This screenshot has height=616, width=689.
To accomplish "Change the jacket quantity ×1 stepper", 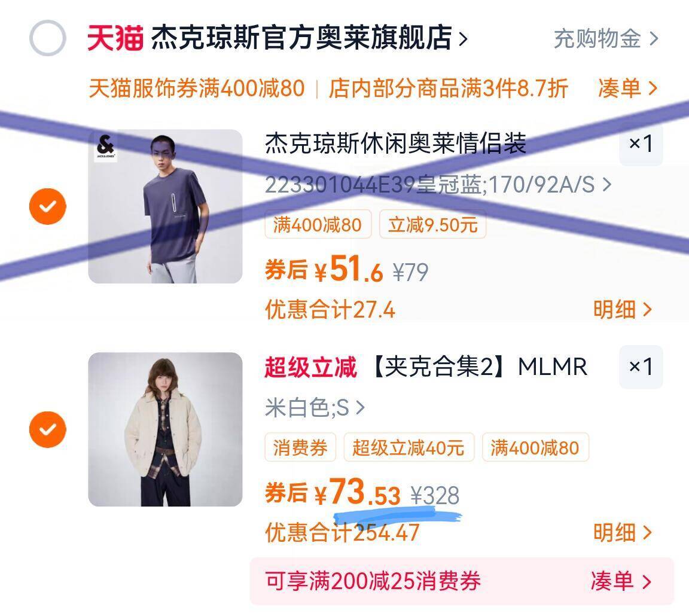I will pos(641,367).
